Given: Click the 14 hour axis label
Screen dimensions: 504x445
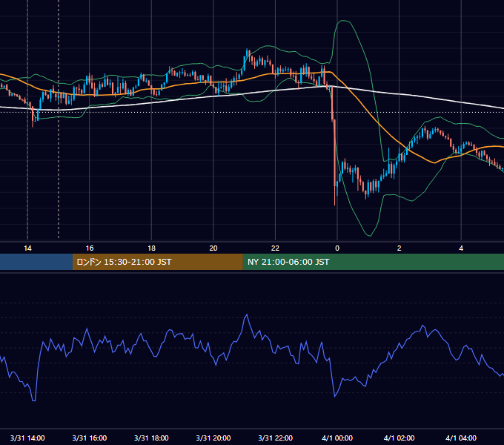Looking at the screenshot, I should coord(27,248).
